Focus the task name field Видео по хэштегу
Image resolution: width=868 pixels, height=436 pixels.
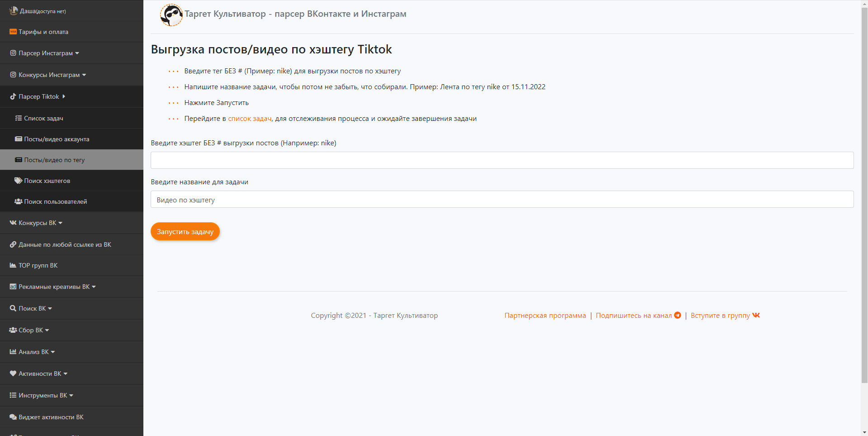pos(502,199)
